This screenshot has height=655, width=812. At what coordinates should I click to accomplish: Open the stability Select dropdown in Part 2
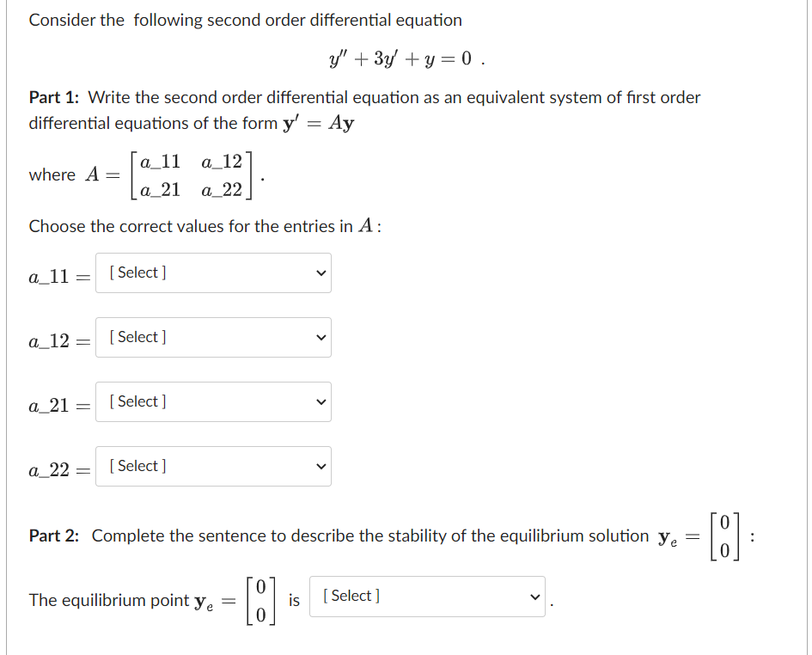[427, 596]
